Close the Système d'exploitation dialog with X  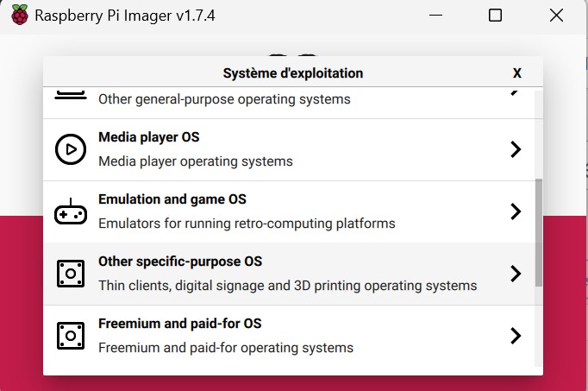[517, 73]
